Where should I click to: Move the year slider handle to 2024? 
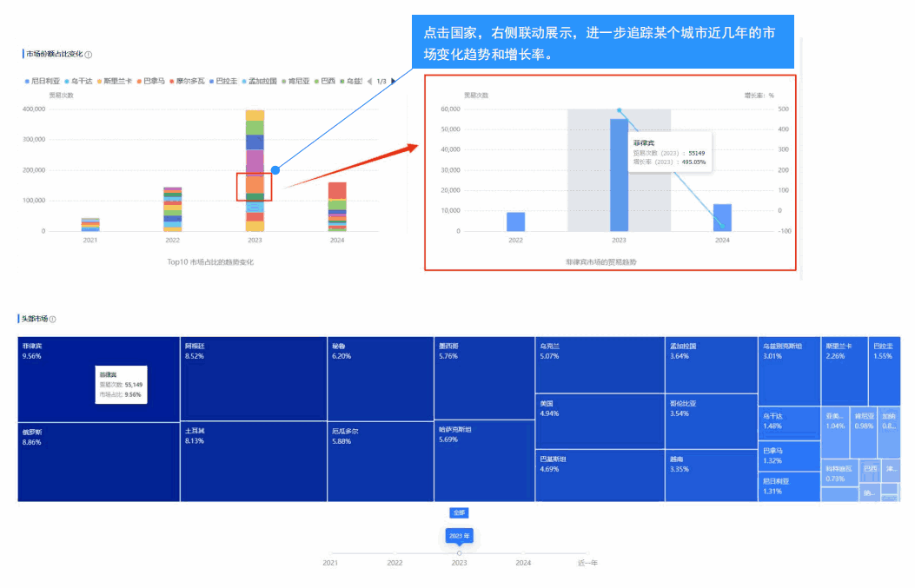click(x=523, y=552)
